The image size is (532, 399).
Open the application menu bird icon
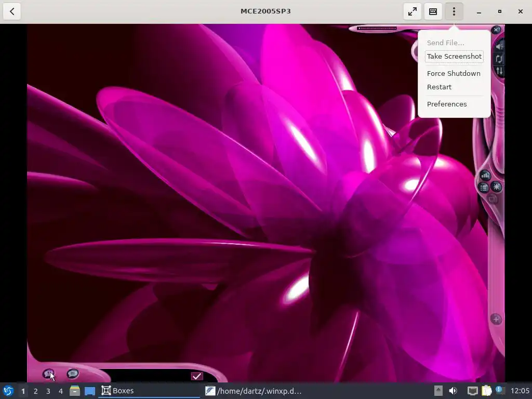(x=8, y=391)
